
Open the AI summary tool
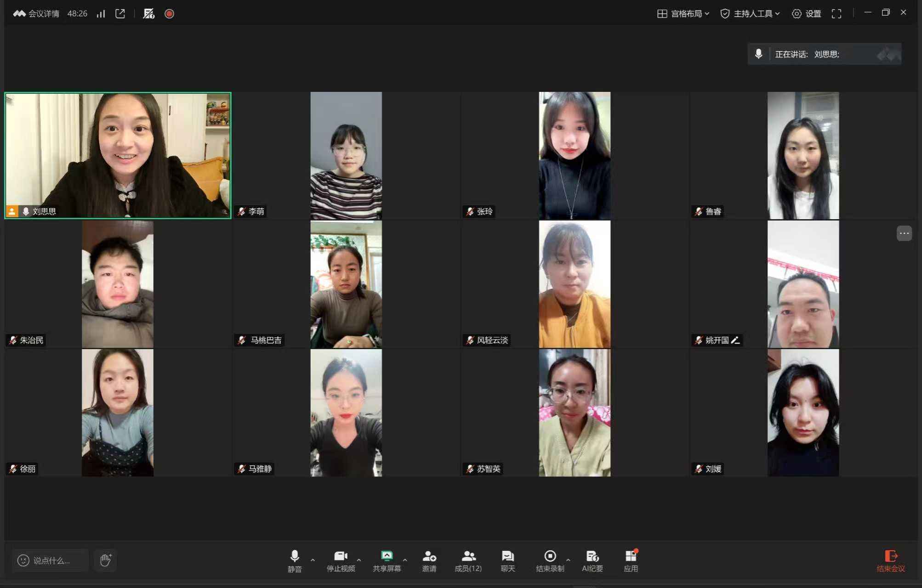(592, 560)
